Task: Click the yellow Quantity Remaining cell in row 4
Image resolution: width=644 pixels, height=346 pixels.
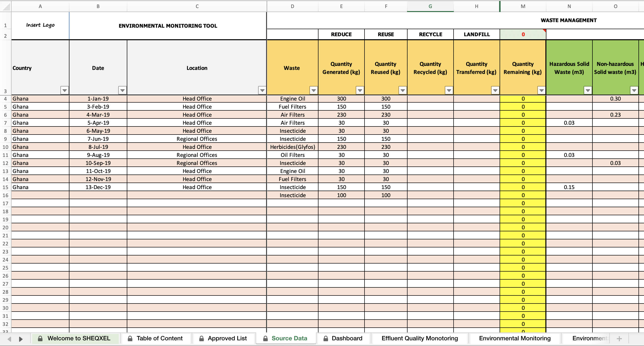Action: click(523, 99)
